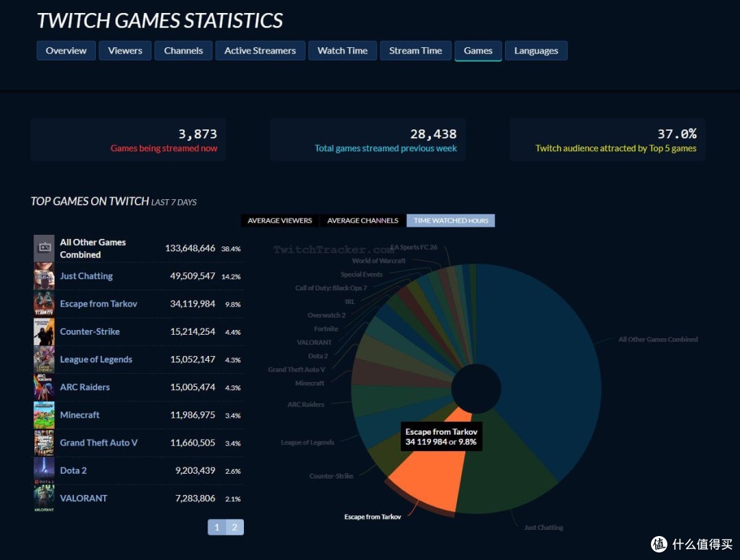Go to page 1 of games list
The image size is (740, 560).
click(217, 527)
